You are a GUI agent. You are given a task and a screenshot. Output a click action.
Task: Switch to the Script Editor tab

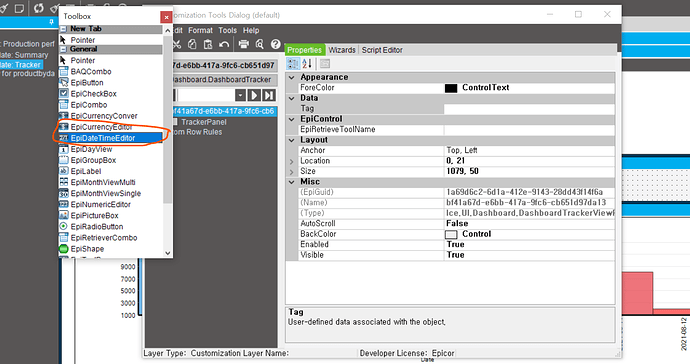382,50
